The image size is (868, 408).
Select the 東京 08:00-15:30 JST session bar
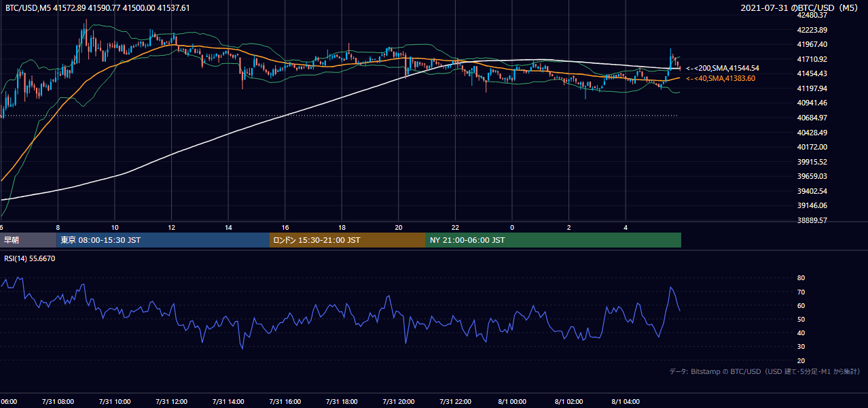pyautogui.click(x=164, y=240)
